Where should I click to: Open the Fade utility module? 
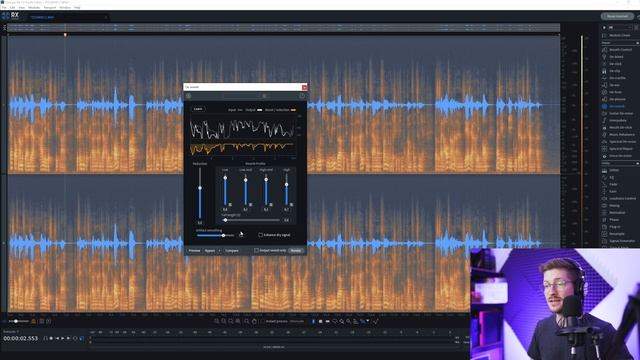point(613,184)
